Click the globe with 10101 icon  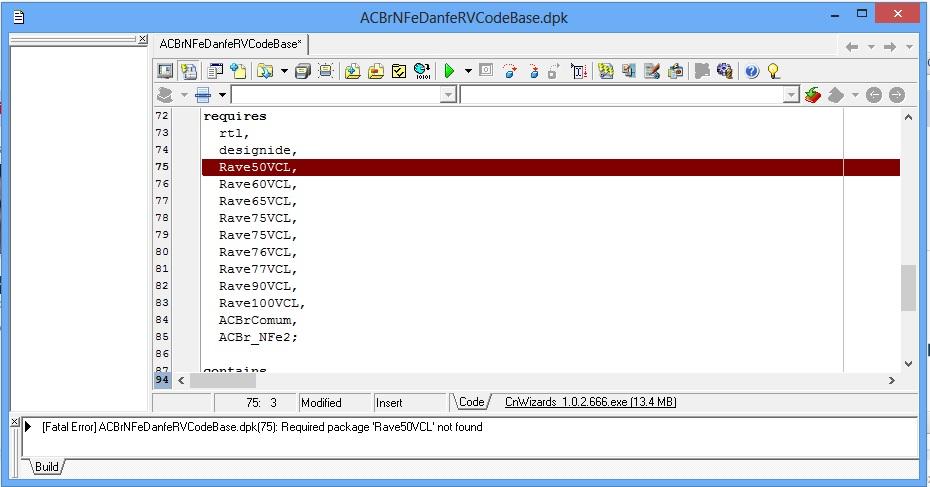[x=422, y=71]
